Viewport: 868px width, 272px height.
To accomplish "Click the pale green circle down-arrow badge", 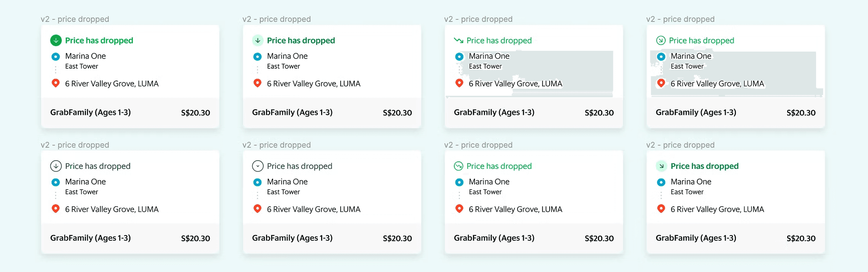I will click(257, 40).
